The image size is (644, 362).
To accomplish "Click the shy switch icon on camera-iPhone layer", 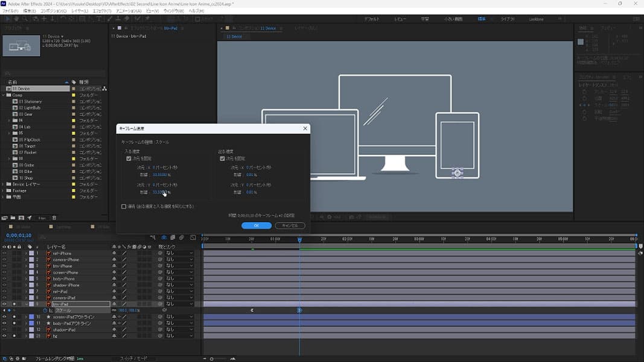I will point(114,259).
